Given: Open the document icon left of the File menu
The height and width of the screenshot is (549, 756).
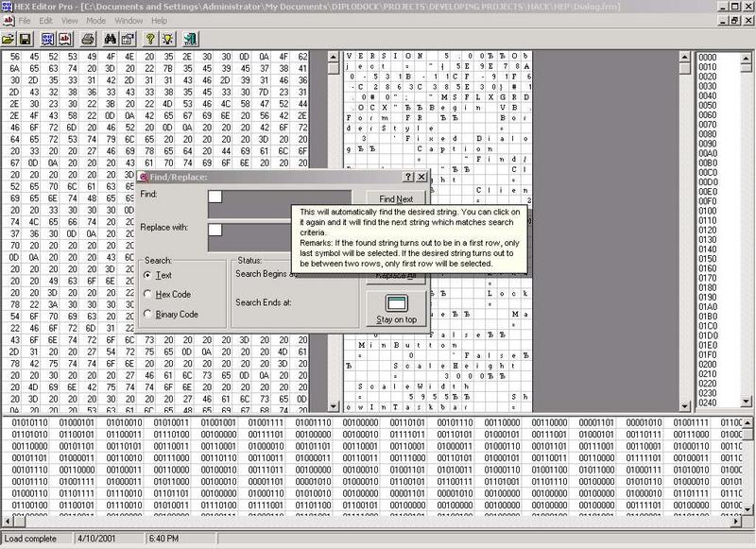Looking at the screenshot, I should coord(9,21).
